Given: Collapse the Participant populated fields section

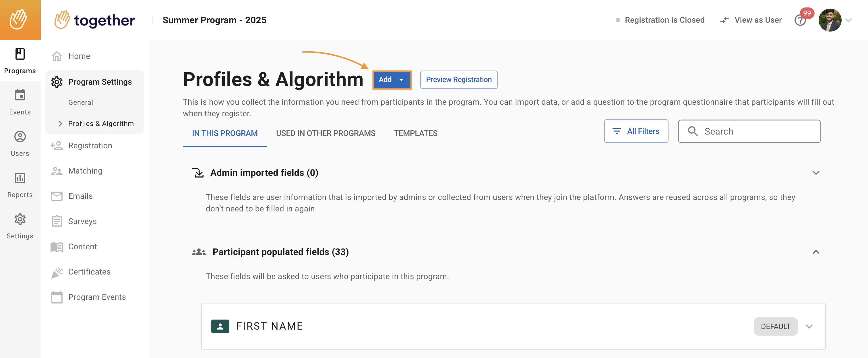Looking at the screenshot, I should 816,252.
